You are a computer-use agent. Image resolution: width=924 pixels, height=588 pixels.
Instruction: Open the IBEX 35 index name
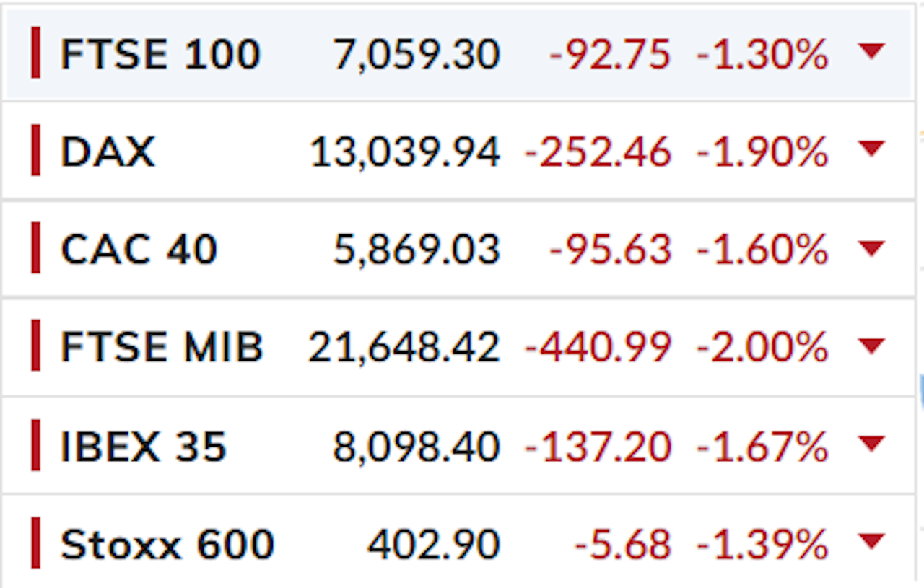pos(144,447)
